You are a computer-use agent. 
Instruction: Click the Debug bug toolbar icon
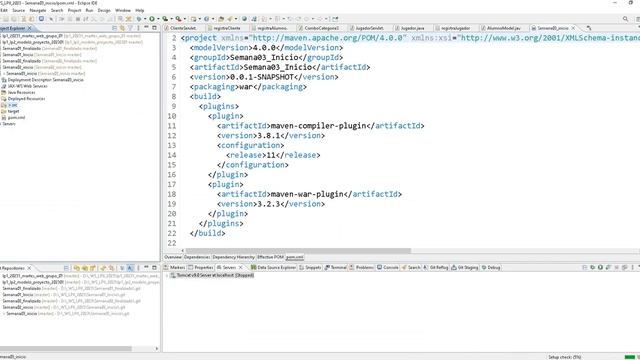tap(139, 19)
